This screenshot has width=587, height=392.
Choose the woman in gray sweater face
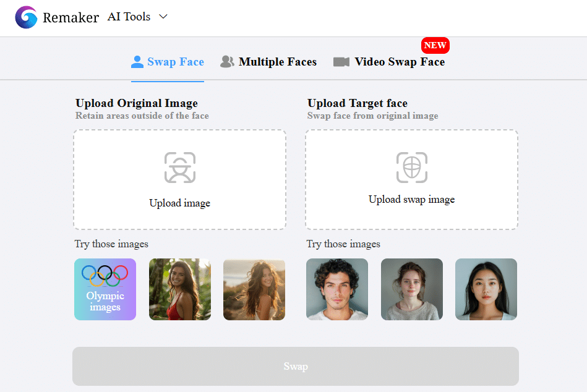click(412, 289)
